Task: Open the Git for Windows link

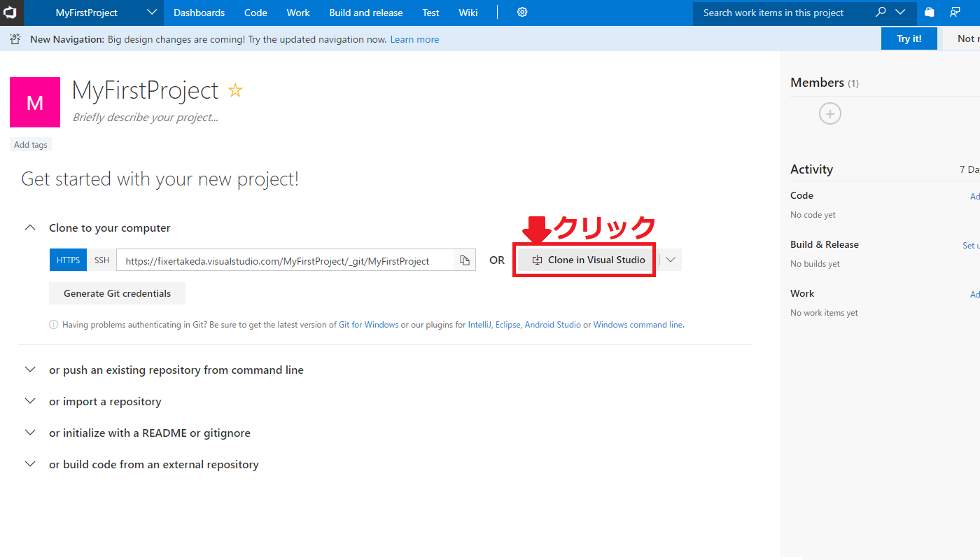Action: (x=369, y=325)
